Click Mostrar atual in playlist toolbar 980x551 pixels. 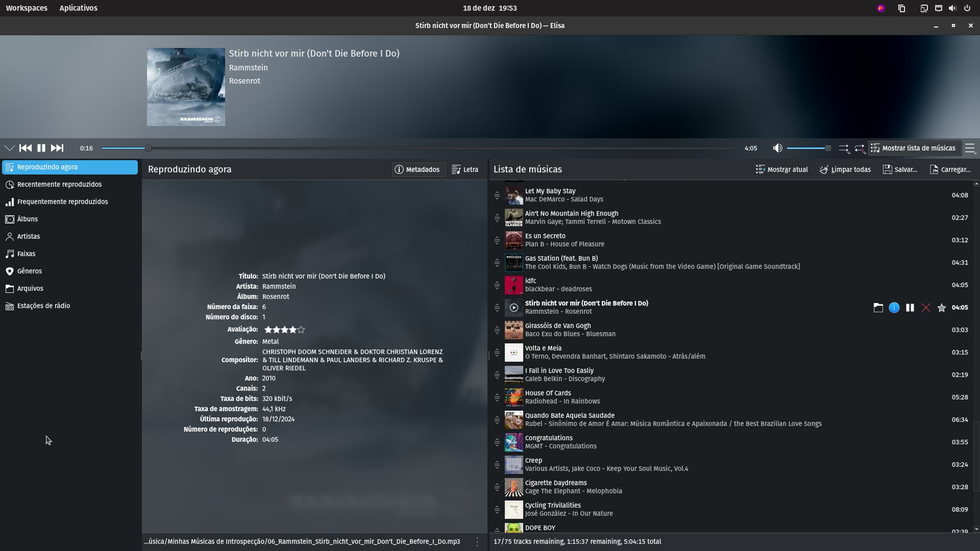(x=781, y=169)
